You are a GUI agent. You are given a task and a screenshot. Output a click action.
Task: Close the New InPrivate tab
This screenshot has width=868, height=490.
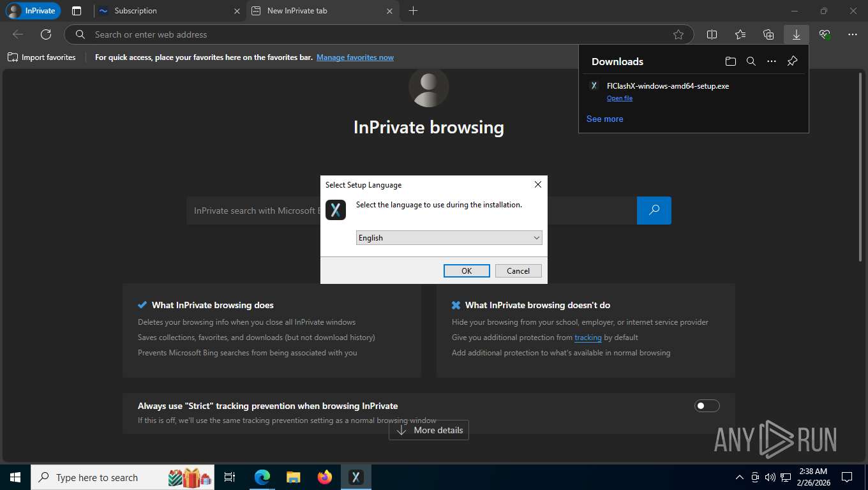(x=390, y=11)
